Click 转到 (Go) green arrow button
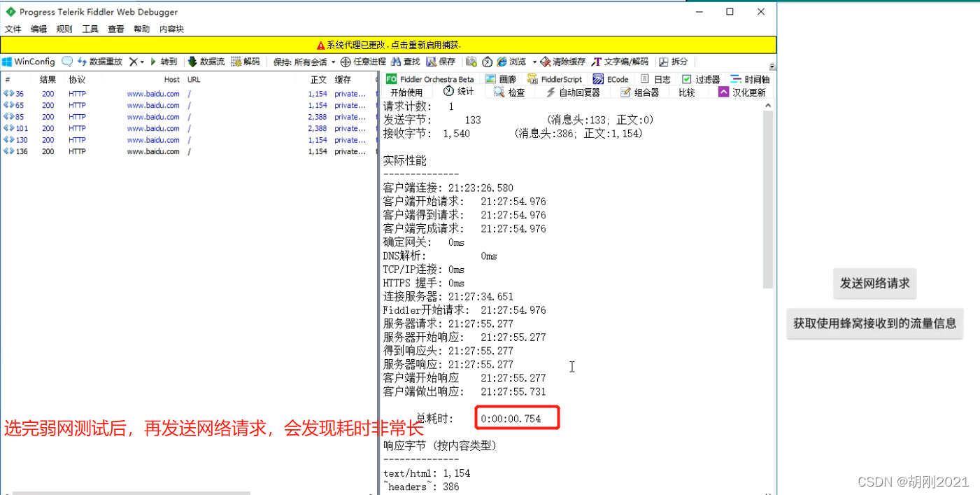The image size is (980, 495). (x=164, y=62)
